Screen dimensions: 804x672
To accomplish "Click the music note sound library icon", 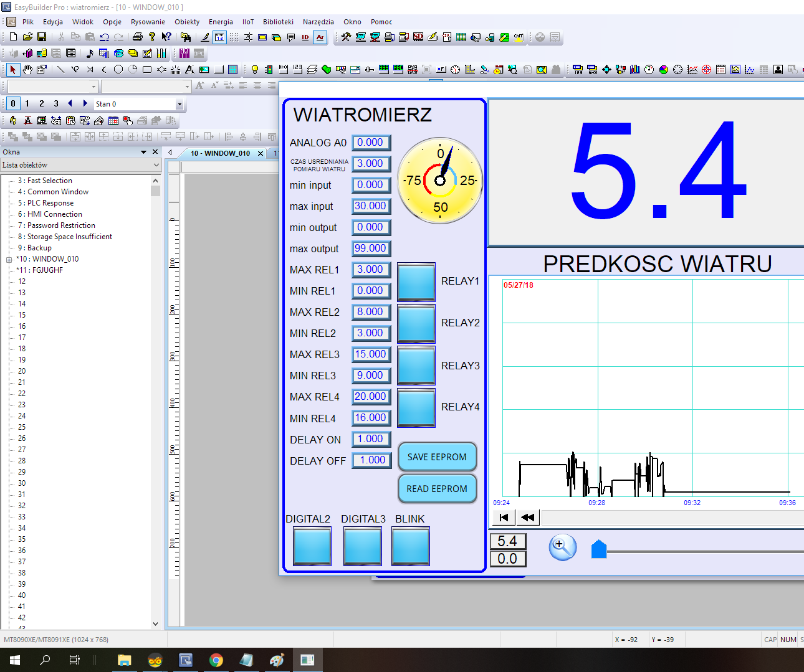I will point(90,53).
